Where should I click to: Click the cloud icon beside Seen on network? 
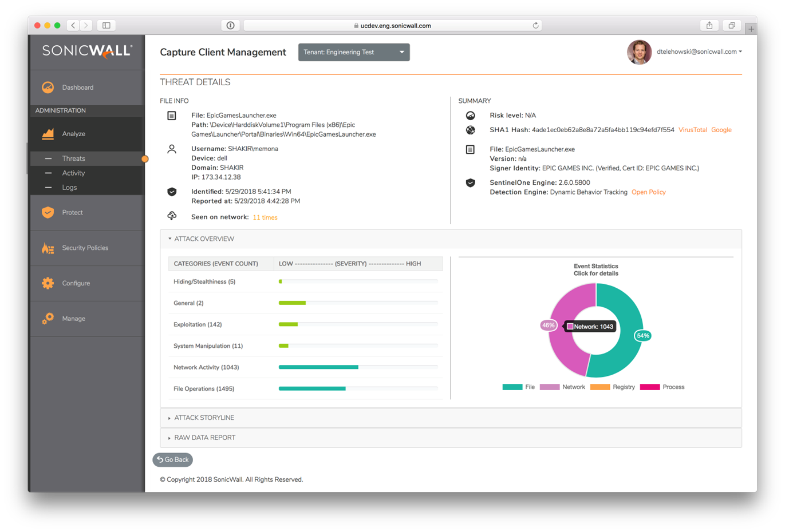[172, 216]
